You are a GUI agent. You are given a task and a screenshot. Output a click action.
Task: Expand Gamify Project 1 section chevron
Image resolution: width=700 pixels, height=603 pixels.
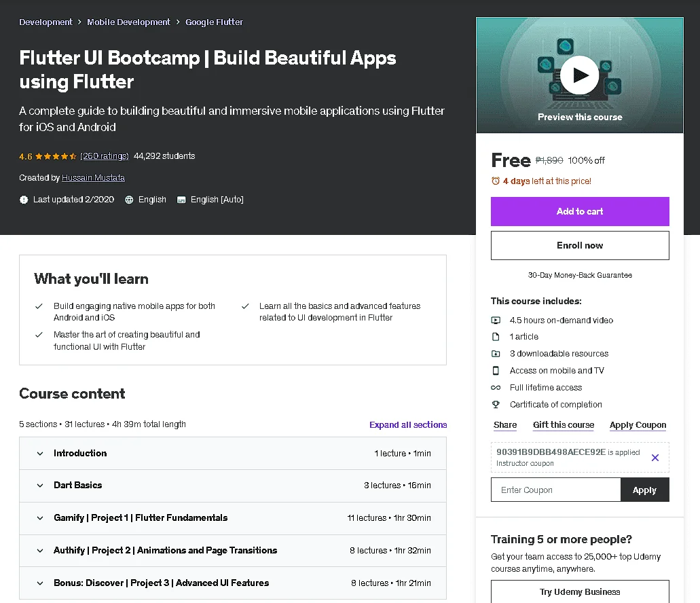point(40,517)
